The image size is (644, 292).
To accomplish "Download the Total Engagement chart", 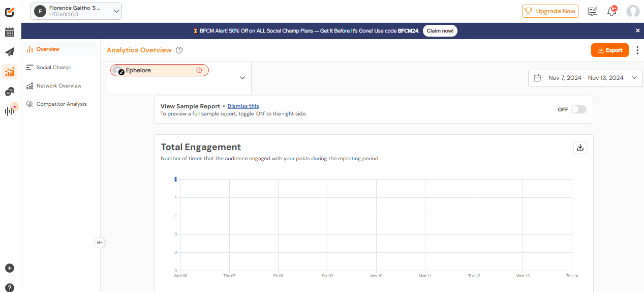I will (580, 148).
